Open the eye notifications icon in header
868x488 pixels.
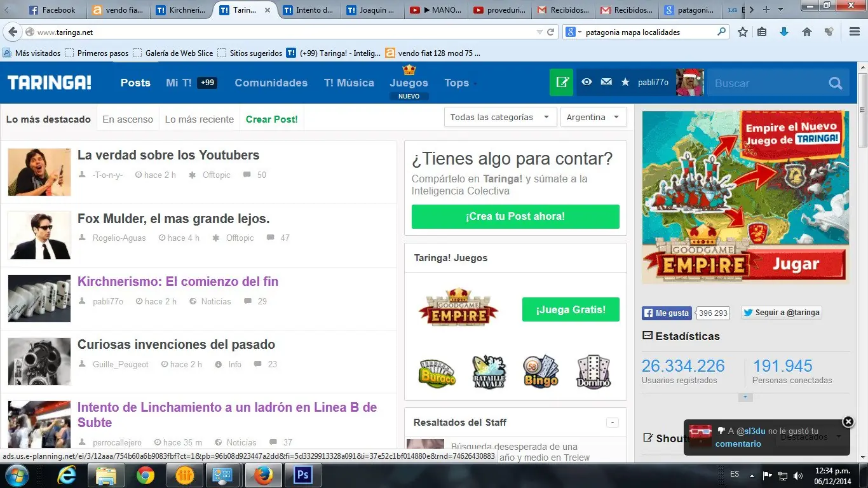(x=587, y=82)
